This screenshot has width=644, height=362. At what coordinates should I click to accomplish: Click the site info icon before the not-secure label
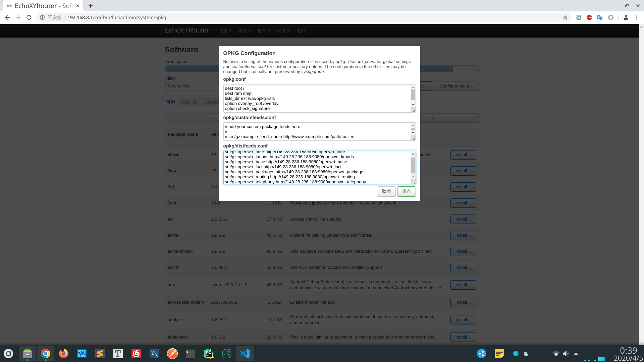point(42,17)
